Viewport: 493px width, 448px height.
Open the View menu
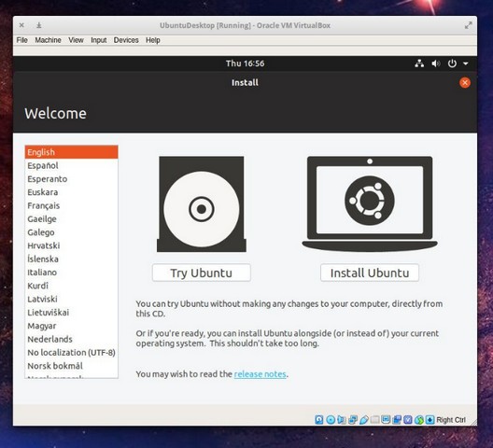click(x=76, y=40)
